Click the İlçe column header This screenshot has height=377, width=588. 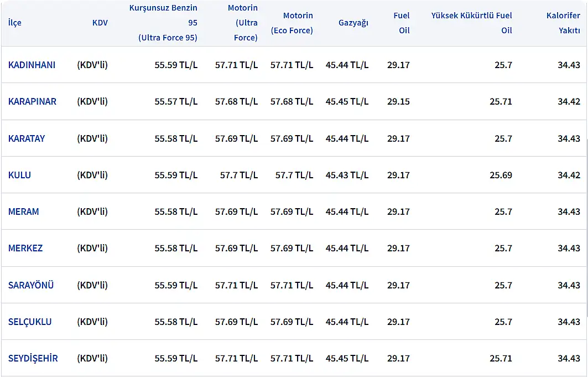tap(15, 23)
